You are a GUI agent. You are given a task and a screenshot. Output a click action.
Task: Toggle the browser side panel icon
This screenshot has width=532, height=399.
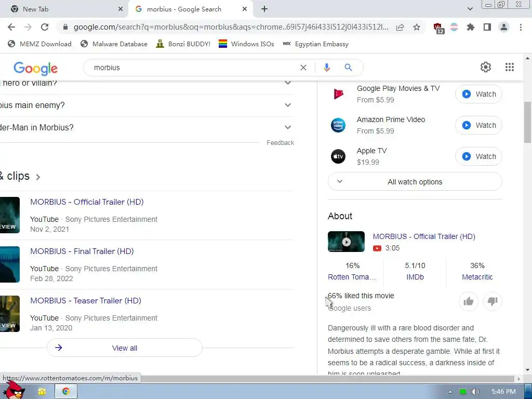pos(487,27)
